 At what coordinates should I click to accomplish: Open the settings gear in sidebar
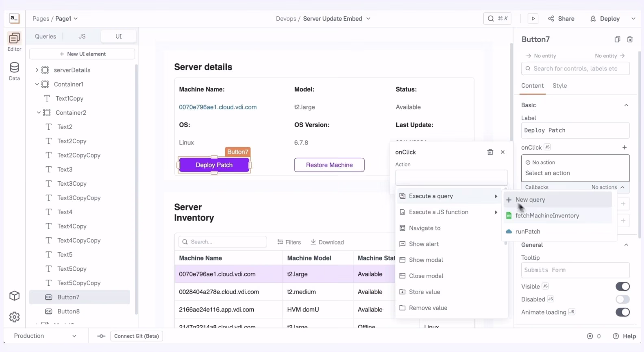click(x=14, y=317)
